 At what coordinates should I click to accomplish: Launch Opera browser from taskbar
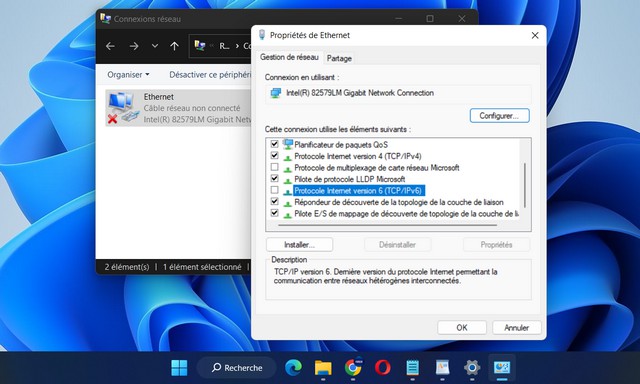click(382, 368)
